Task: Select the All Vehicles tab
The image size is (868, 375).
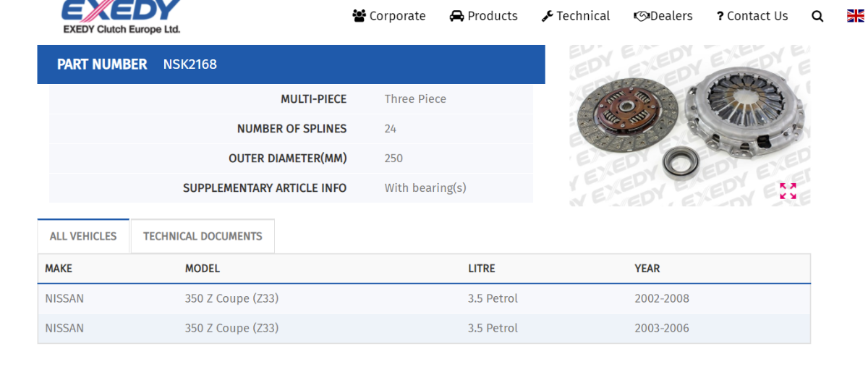Action: point(83,236)
